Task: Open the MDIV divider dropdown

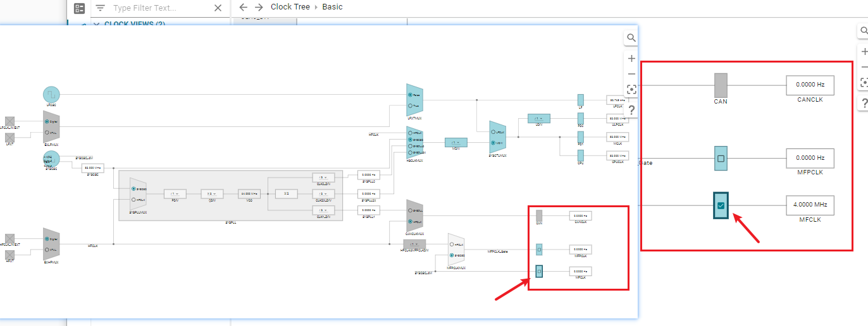Action: tap(456, 142)
